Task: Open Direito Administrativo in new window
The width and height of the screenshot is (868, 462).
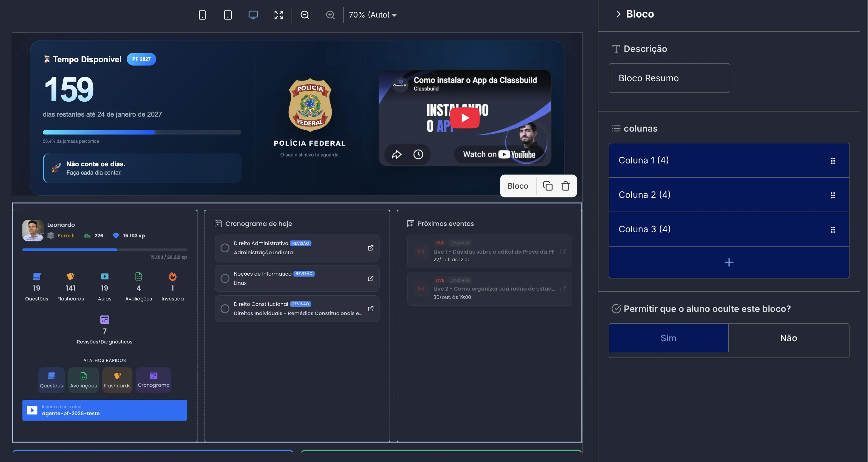Action: pyautogui.click(x=370, y=248)
